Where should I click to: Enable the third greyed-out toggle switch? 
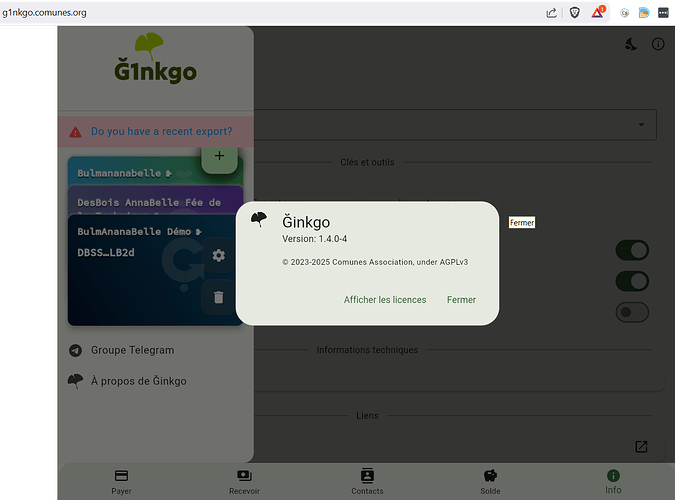point(632,312)
